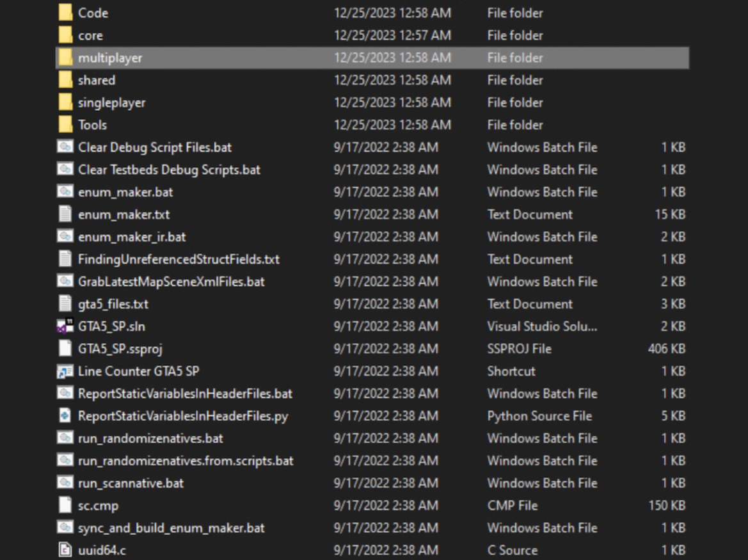The width and height of the screenshot is (748, 560).
Task: Click the "Shortcut" type cell
Action: pos(511,371)
